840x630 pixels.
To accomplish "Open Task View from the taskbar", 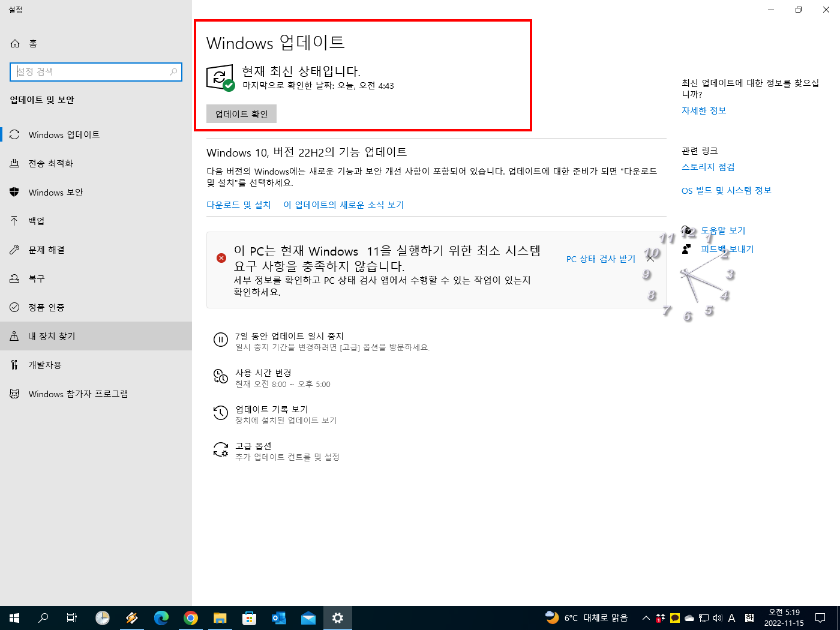I will pyautogui.click(x=72, y=617).
